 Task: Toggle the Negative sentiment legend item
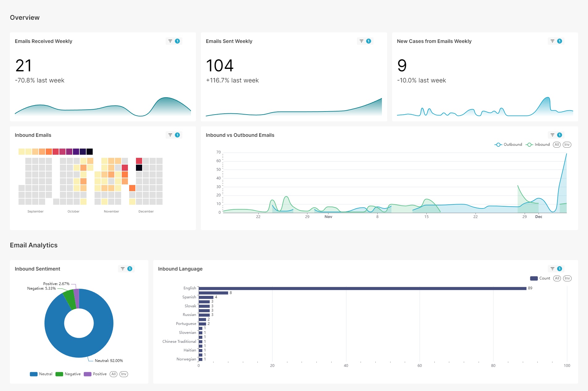click(x=68, y=374)
